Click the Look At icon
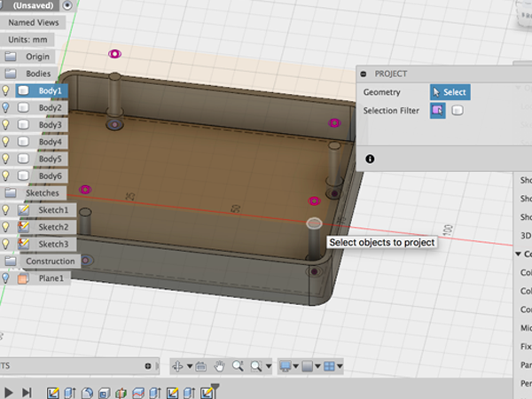532x399 pixels. [201, 366]
